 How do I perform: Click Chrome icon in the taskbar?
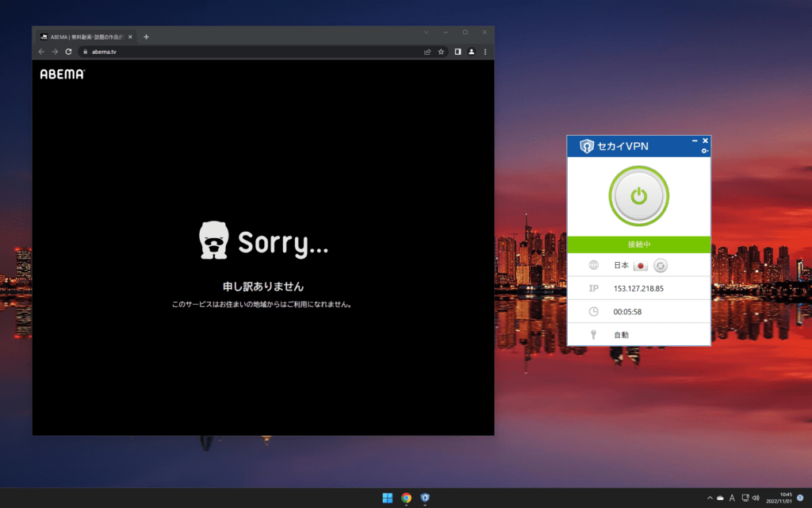point(407,498)
